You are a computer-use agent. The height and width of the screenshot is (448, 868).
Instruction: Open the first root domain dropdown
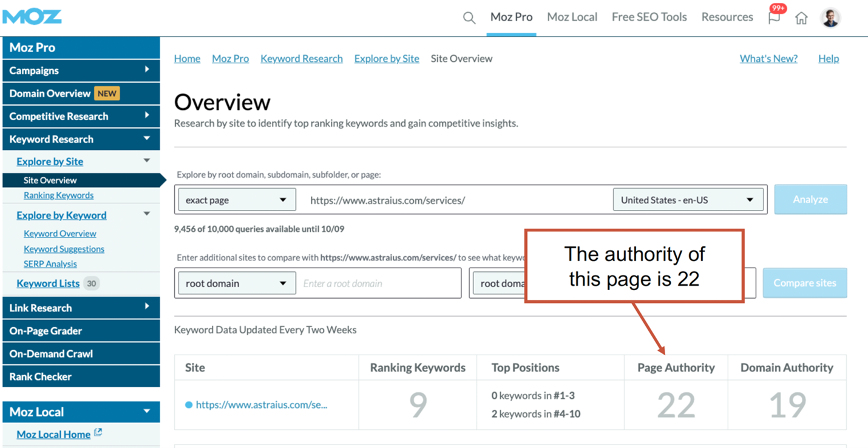pos(237,283)
